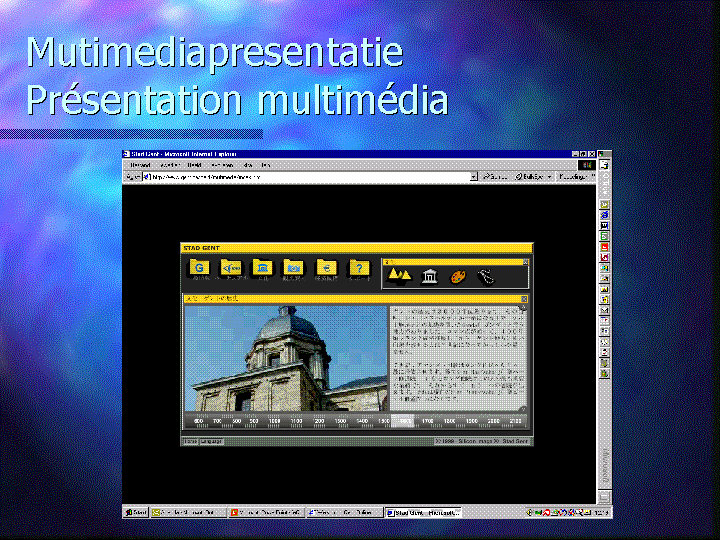Image resolution: width=720 pixels, height=540 pixels.
Task: Open the yellow folder with G icon
Action: click(200, 268)
